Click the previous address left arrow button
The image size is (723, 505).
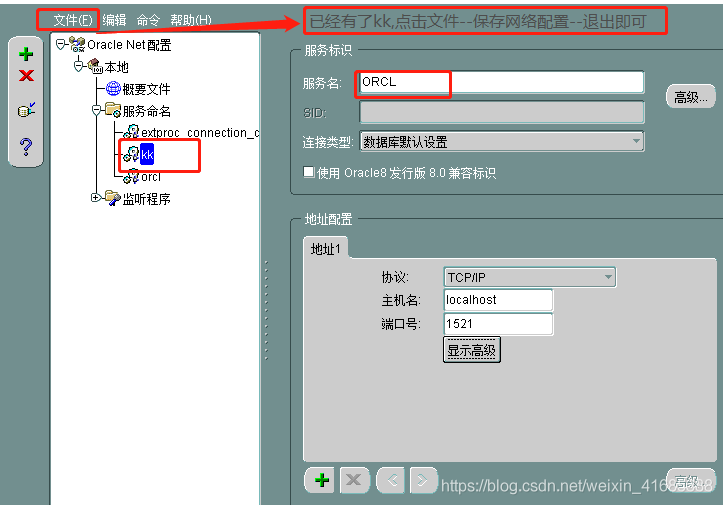[x=392, y=480]
